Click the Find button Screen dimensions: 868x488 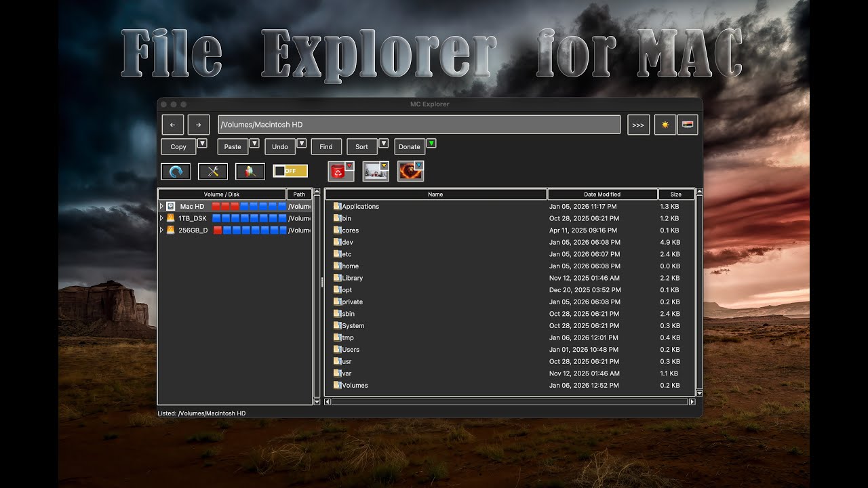(x=326, y=146)
